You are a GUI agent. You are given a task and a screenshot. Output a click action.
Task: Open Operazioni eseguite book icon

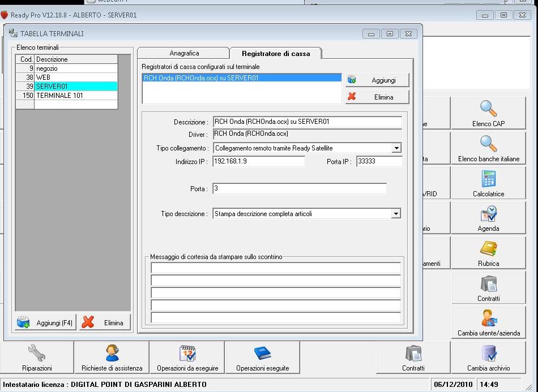[262, 354]
